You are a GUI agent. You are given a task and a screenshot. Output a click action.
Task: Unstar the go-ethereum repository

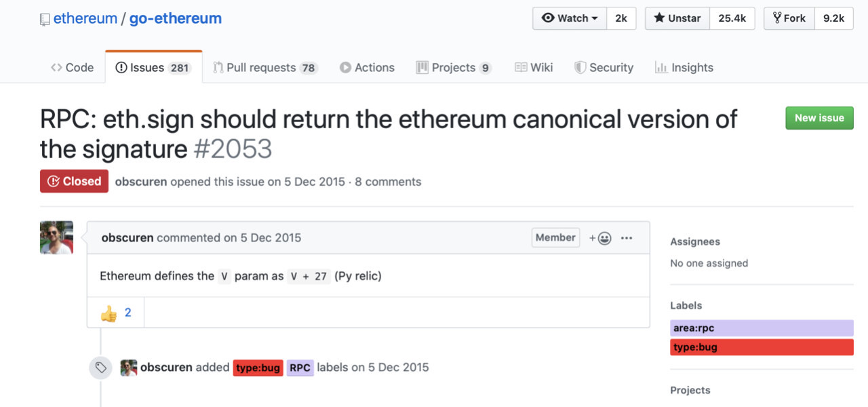(677, 18)
